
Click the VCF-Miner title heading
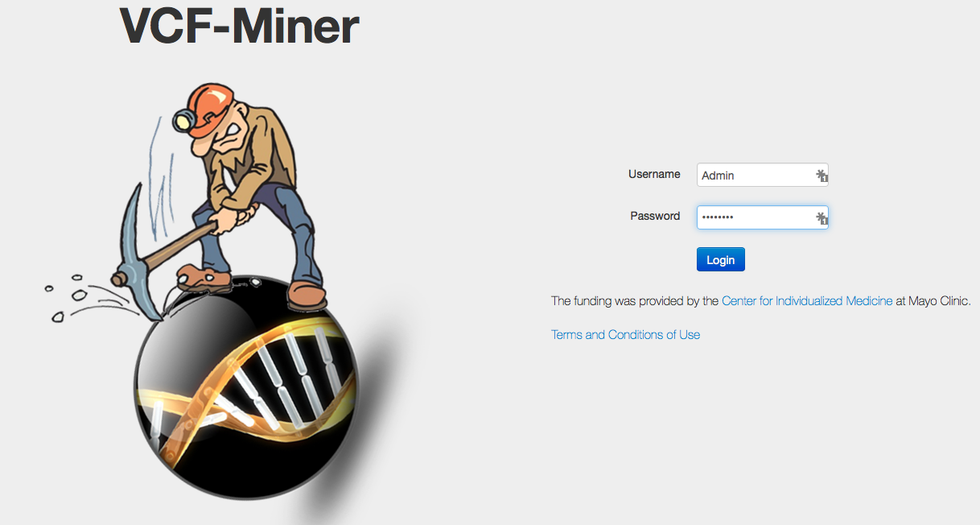239,26
